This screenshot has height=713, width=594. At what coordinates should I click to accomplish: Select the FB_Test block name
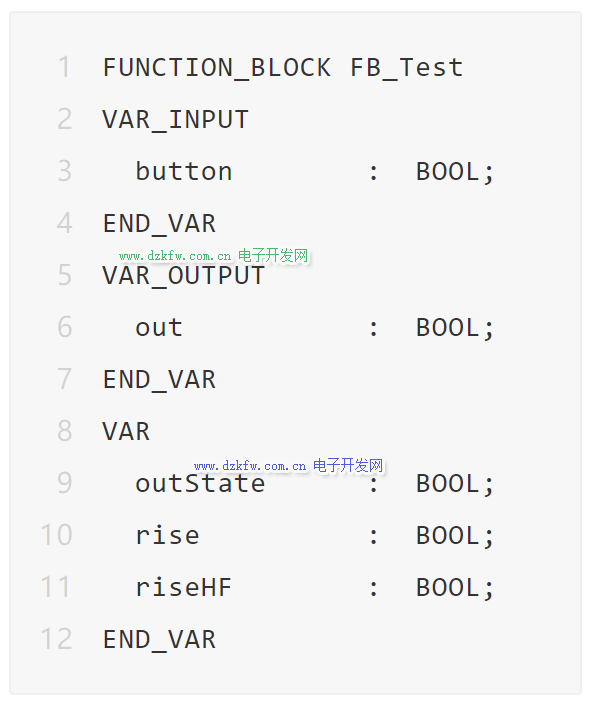[x=407, y=68]
